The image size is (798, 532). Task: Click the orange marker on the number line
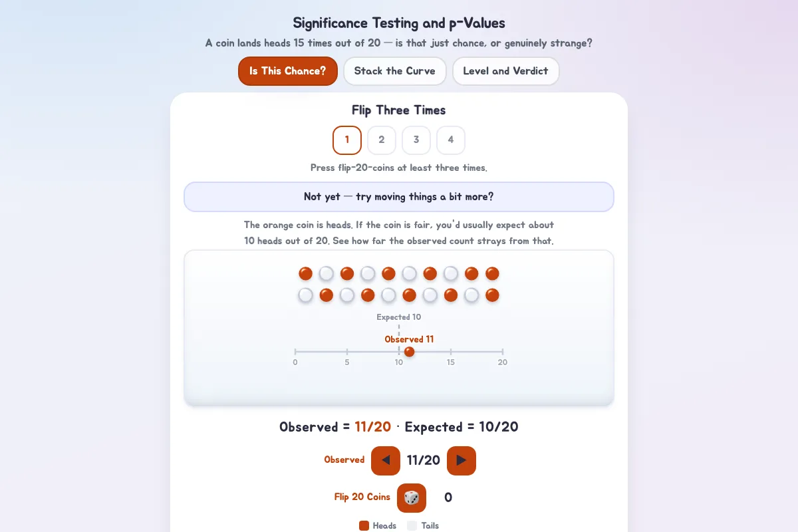pyautogui.click(x=410, y=352)
